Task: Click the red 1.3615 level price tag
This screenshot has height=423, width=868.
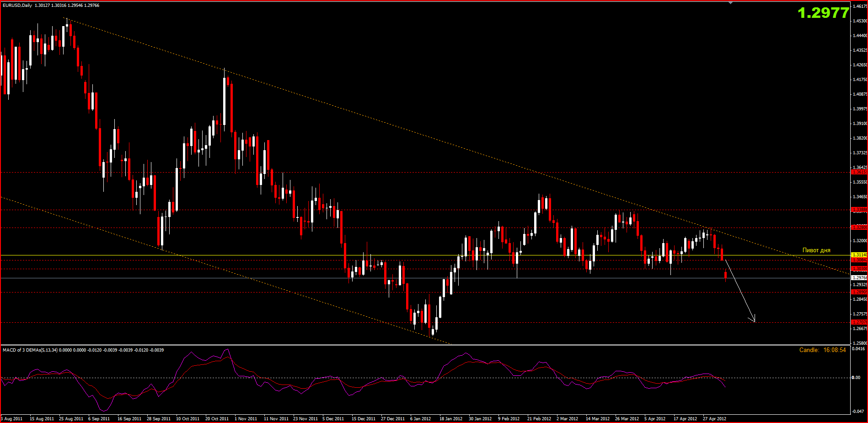Action: click(859, 173)
